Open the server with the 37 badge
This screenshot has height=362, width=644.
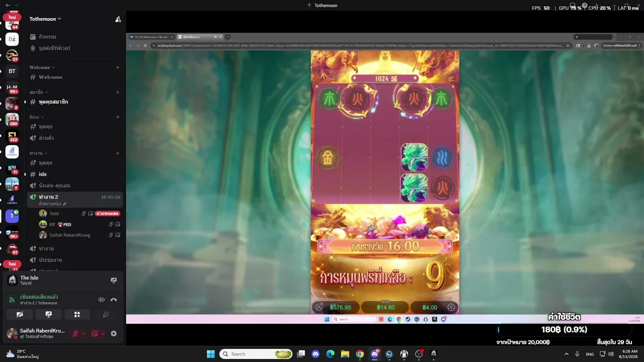[12, 55]
